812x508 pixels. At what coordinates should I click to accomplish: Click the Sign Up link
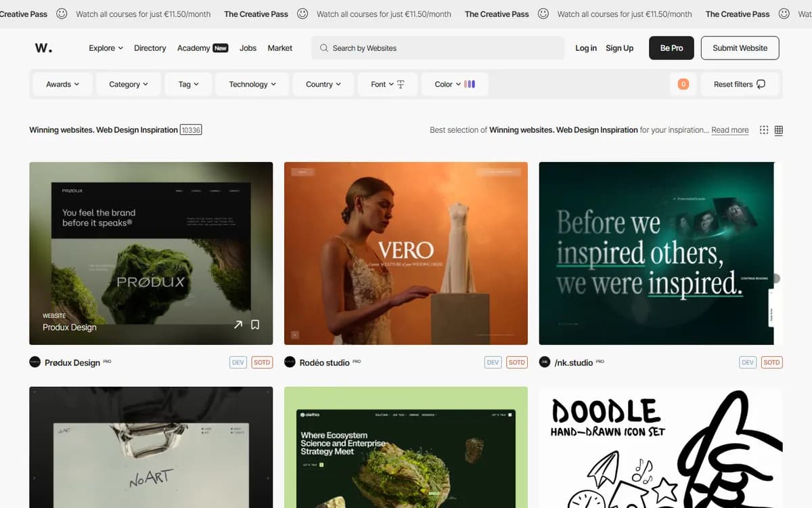[x=620, y=48]
